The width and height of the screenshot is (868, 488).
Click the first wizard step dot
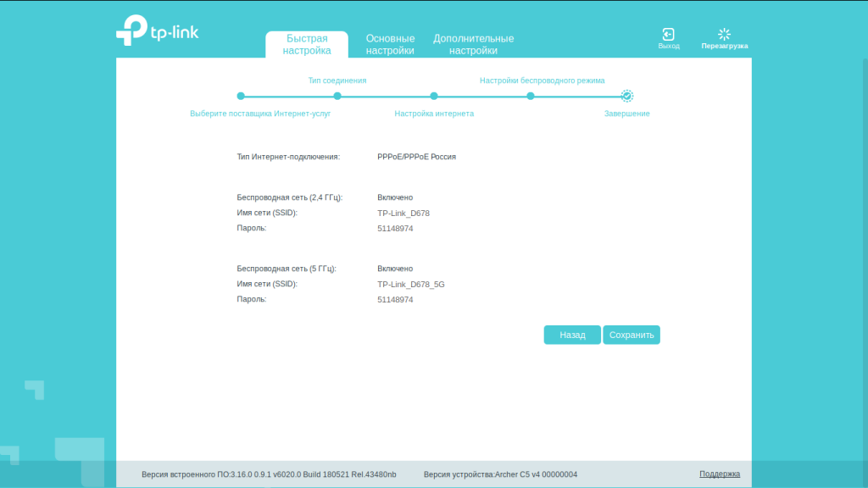[241, 97]
